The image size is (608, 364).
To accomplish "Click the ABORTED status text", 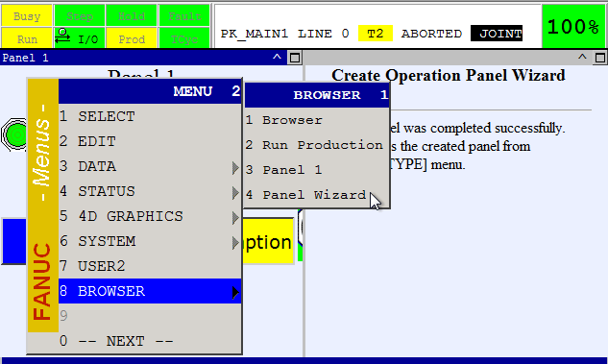I will tap(431, 34).
